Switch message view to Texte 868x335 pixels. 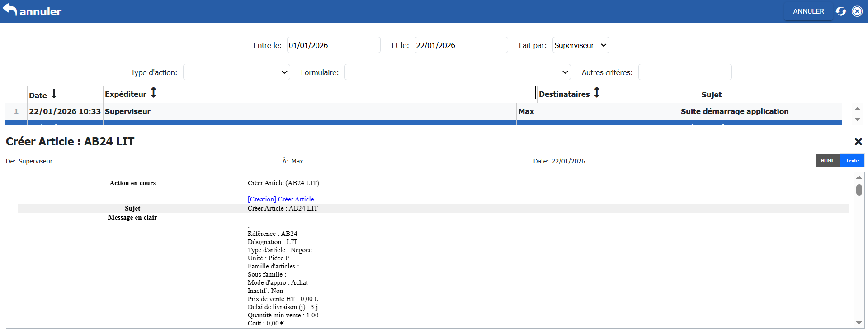click(x=852, y=161)
